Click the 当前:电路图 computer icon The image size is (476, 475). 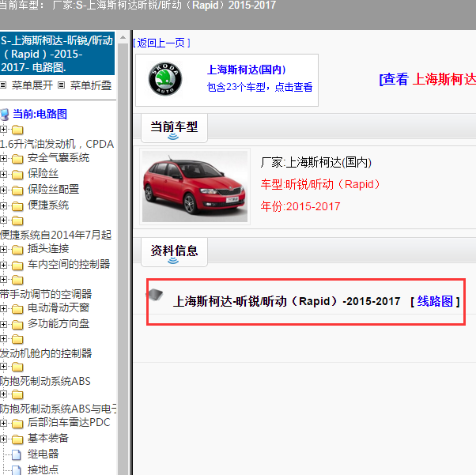pos(5,115)
